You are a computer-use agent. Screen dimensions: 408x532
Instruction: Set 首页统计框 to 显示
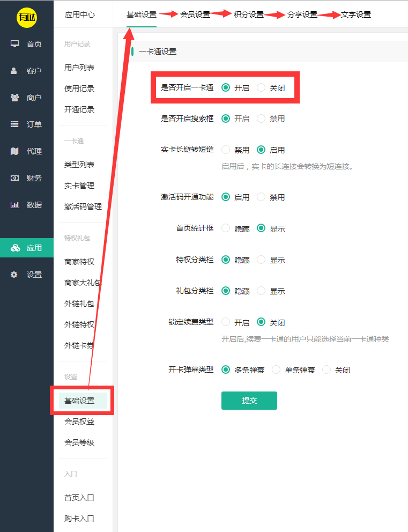point(261,228)
